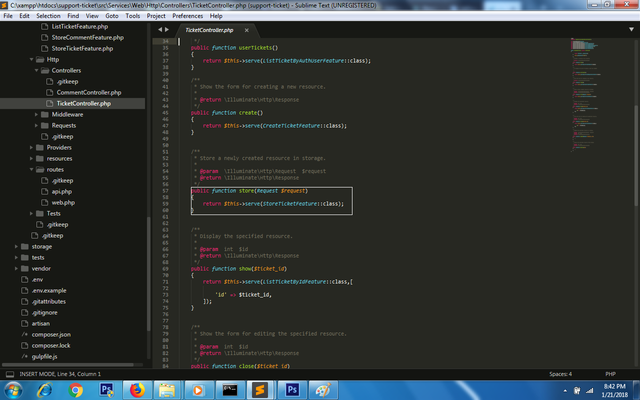The image size is (640, 400).
Task: Open the View menu
Action: tap(92, 16)
